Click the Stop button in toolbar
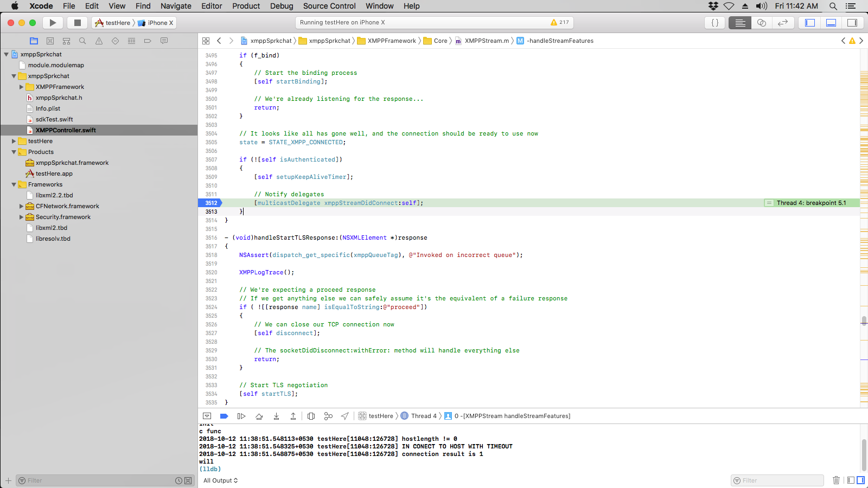This screenshot has height=488, width=868. click(76, 23)
